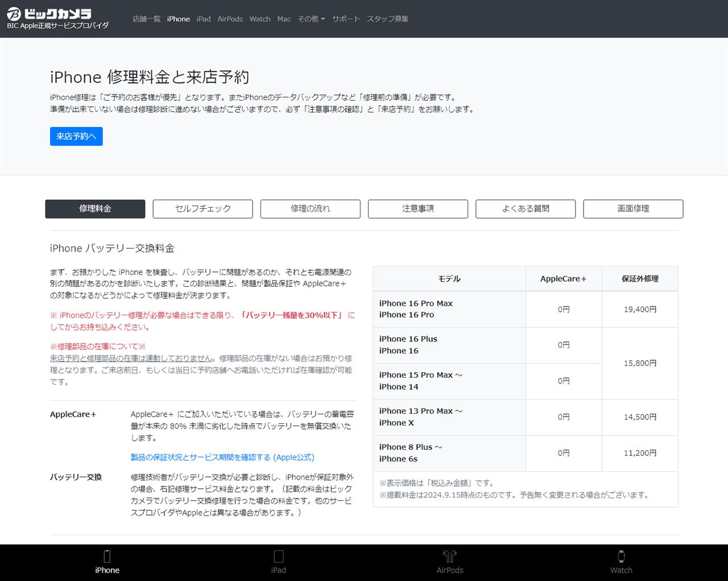Select iPhone in the top navigation

tap(179, 19)
